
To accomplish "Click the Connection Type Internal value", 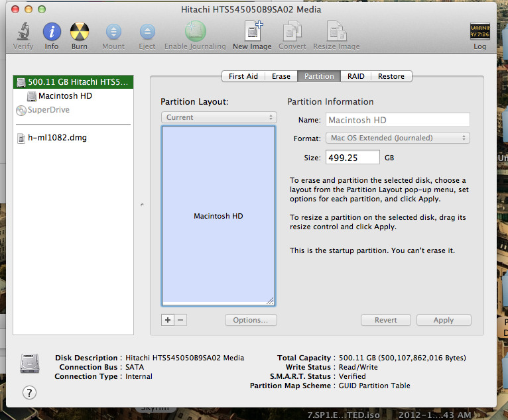I will (x=139, y=377).
